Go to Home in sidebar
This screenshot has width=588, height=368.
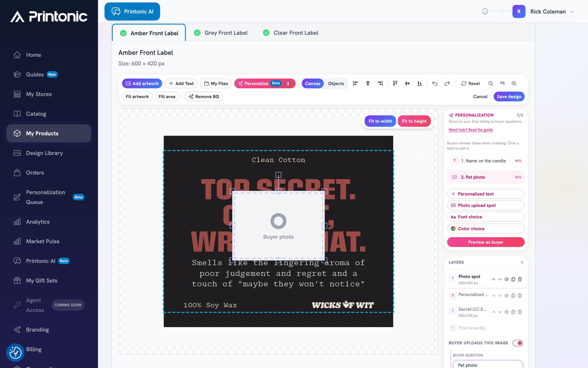click(x=49, y=55)
